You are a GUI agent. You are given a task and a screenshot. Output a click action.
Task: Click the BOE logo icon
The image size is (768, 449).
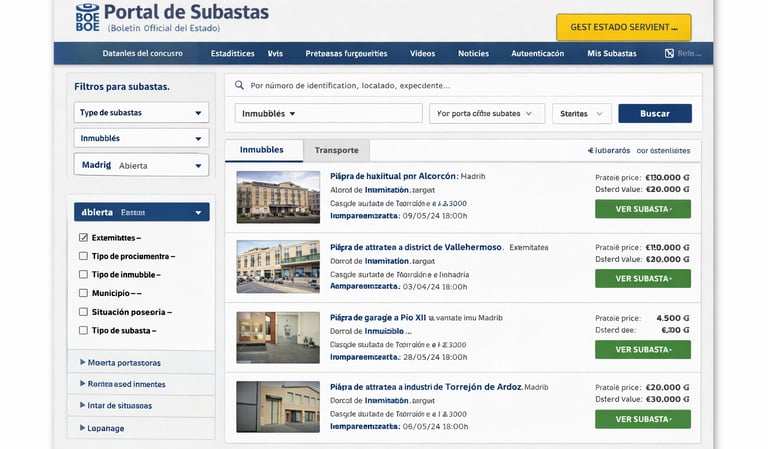point(88,18)
